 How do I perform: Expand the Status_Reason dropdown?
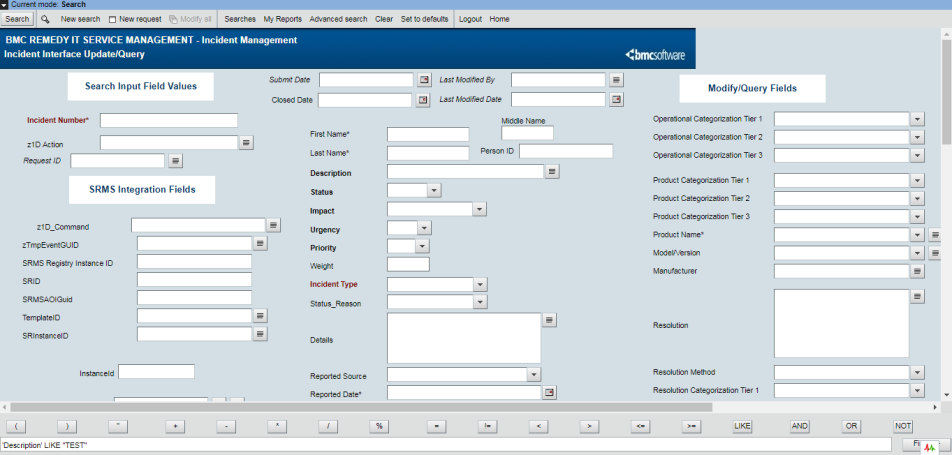coord(480,302)
